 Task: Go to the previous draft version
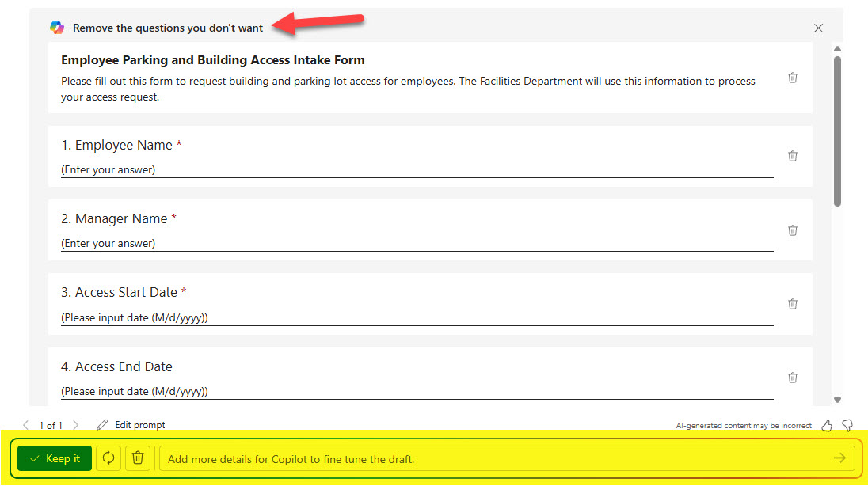pyautogui.click(x=26, y=425)
